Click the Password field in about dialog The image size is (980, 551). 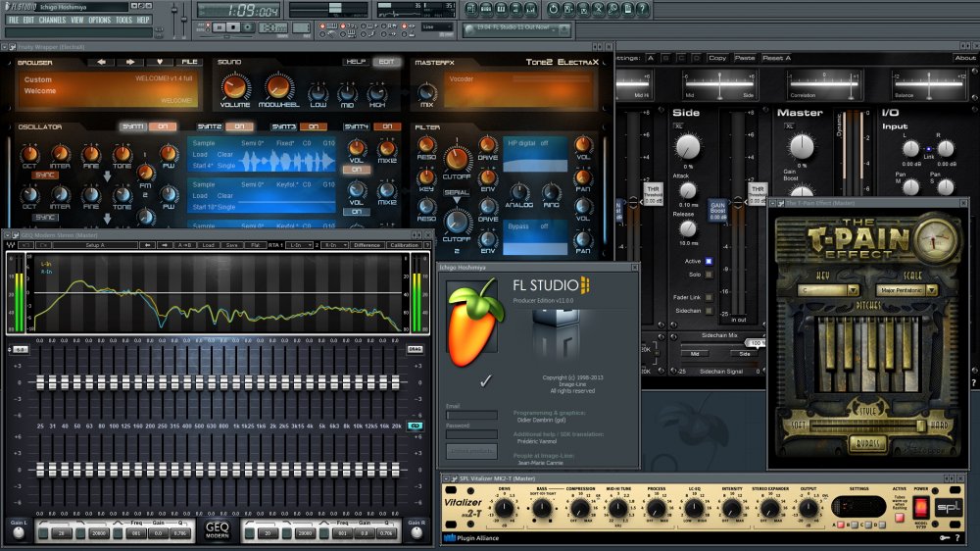point(472,434)
